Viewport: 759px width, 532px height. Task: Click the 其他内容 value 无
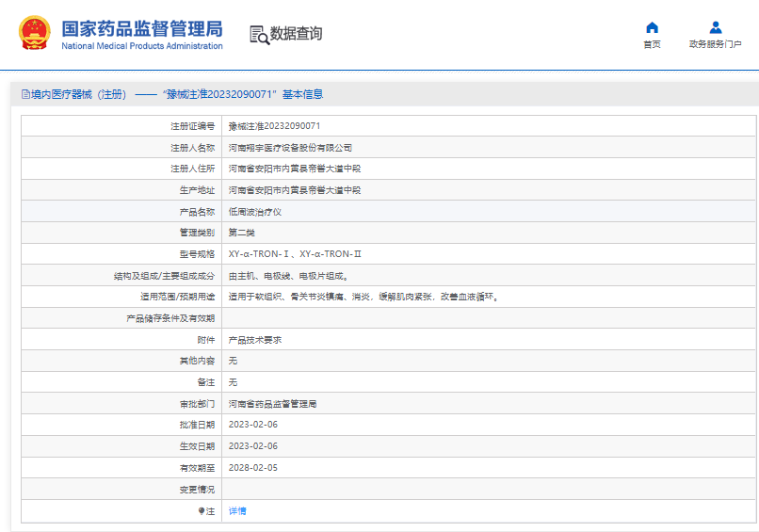(x=233, y=361)
